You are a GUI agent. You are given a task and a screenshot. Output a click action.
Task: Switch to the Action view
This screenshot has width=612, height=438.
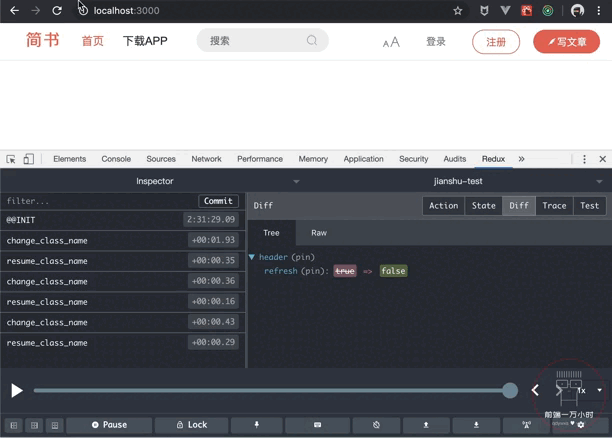click(x=444, y=206)
